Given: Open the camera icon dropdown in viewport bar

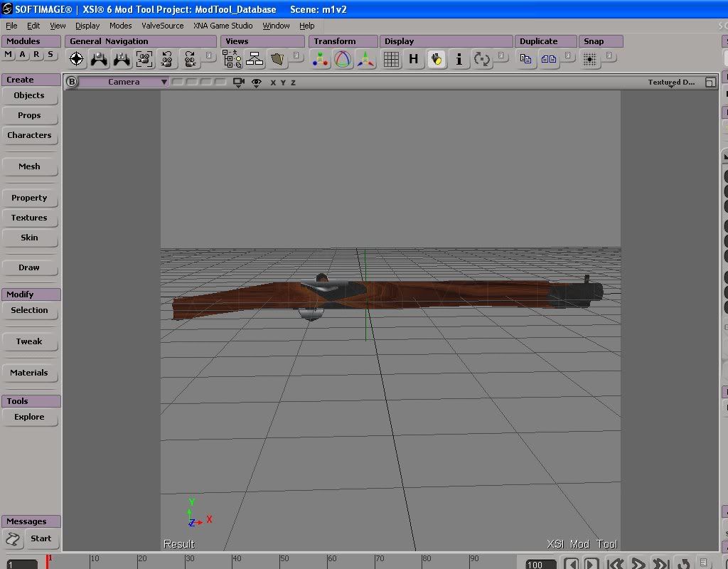Looking at the screenshot, I should click(239, 83).
